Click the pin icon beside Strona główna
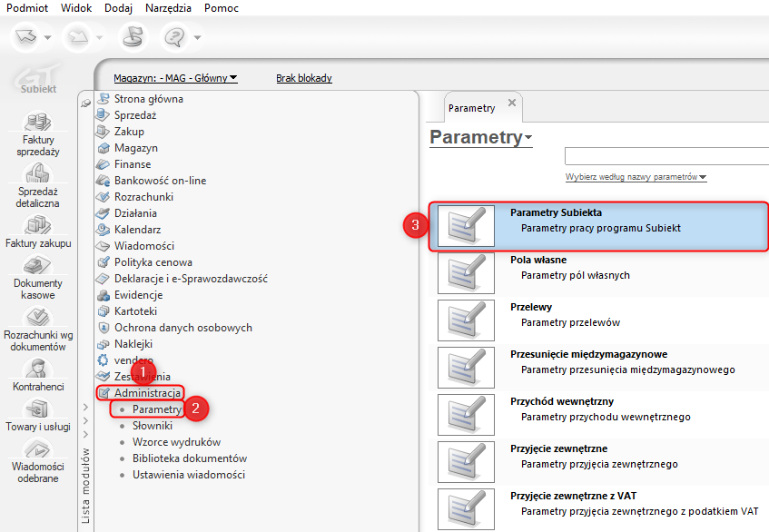Image resolution: width=769 pixels, height=532 pixels. [x=86, y=103]
